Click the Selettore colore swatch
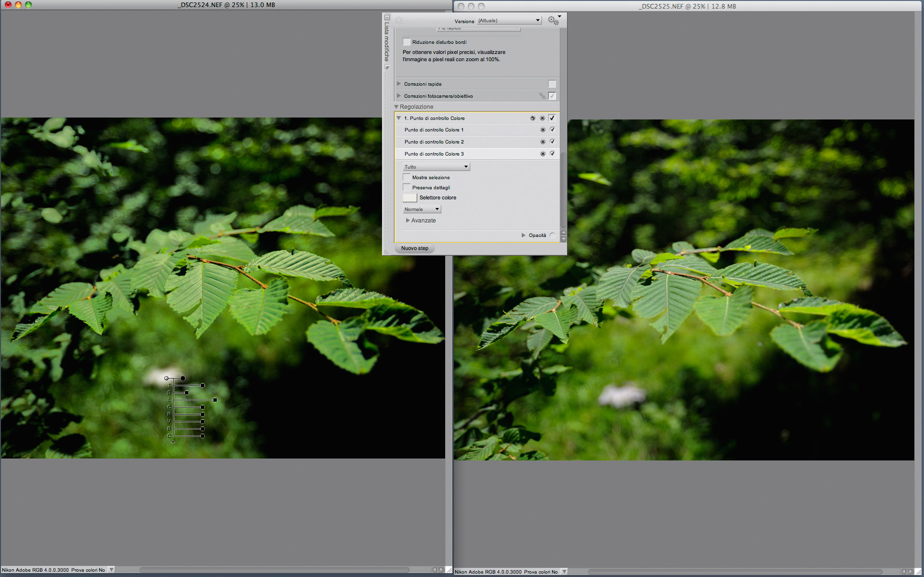924x577 pixels. click(409, 197)
